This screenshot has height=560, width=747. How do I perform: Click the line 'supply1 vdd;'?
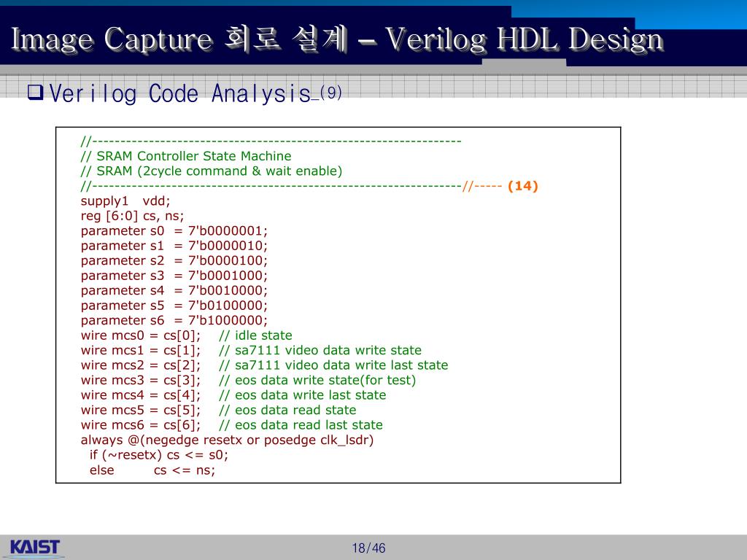click(125, 201)
